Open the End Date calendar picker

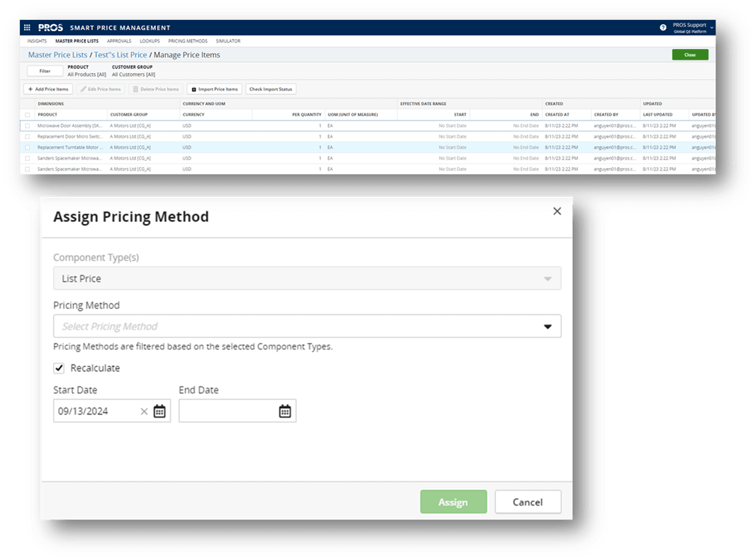[x=286, y=410]
